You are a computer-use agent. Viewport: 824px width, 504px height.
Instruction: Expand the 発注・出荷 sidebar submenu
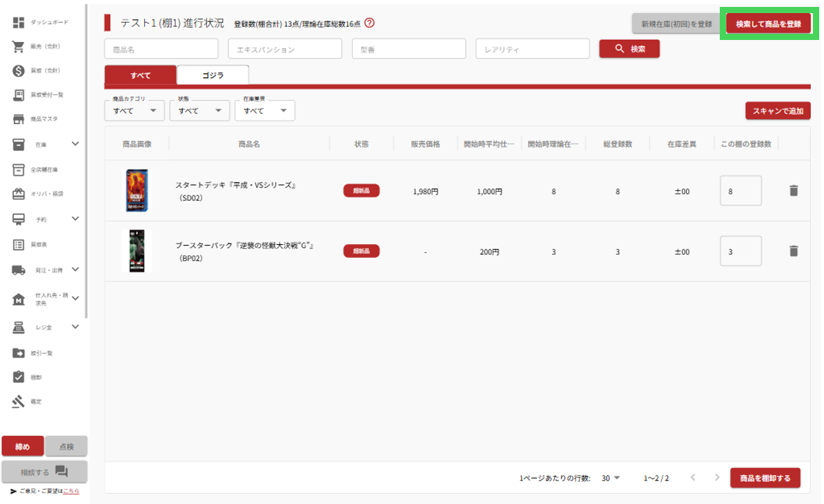[75, 270]
